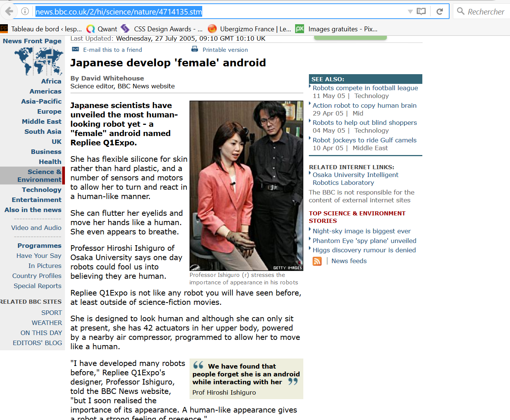The width and height of the screenshot is (510, 420).
Task: Go to Entertainment section
Action: tap(37, 200)
